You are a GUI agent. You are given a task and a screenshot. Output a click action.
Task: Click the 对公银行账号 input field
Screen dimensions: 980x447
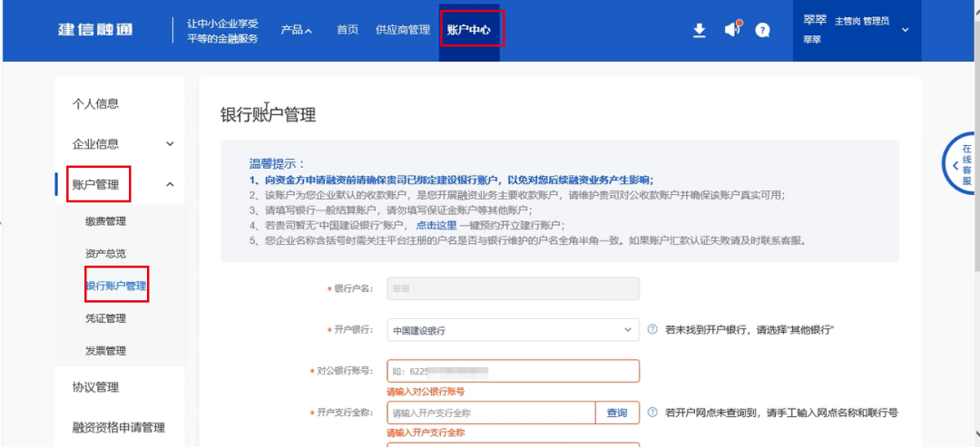pyautogui.click(x=513, y=372)
